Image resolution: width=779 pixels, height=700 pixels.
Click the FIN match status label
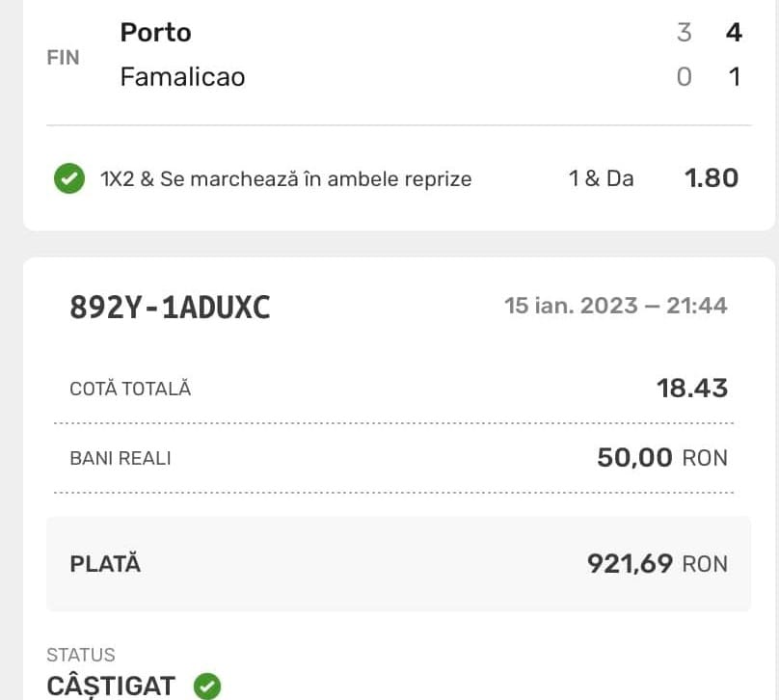tap(63, 57)
